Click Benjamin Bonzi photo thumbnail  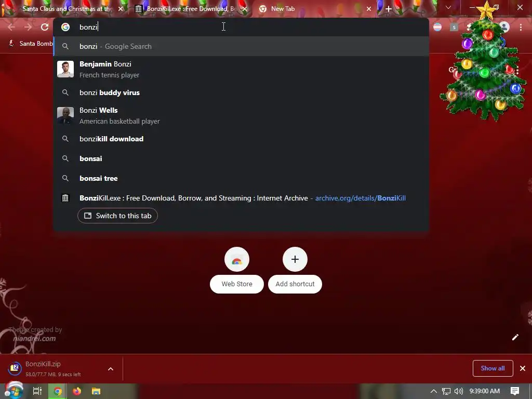pos(65,69)
